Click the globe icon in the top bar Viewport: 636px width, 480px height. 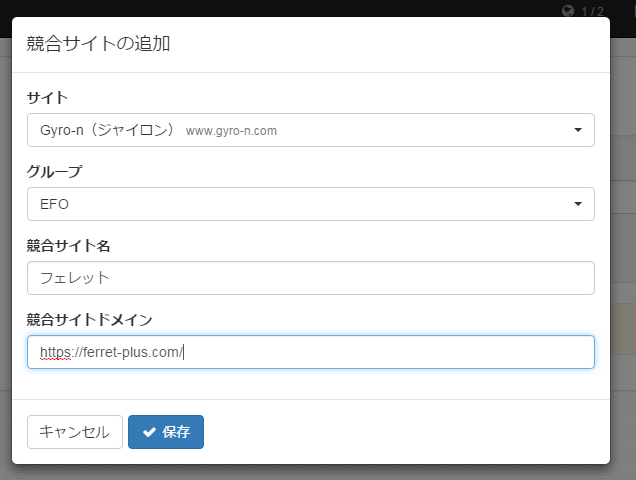tap(568, 11)
